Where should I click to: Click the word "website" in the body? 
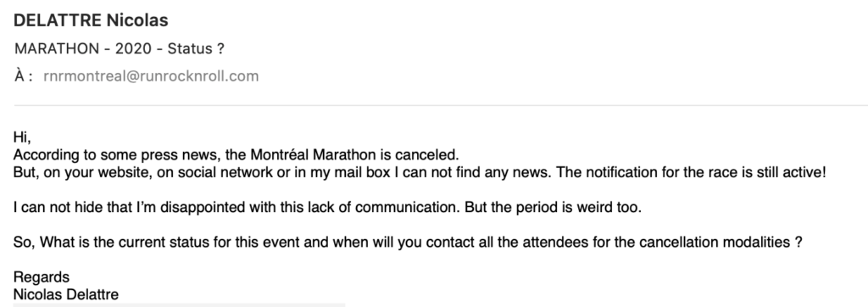coord(125,172)
